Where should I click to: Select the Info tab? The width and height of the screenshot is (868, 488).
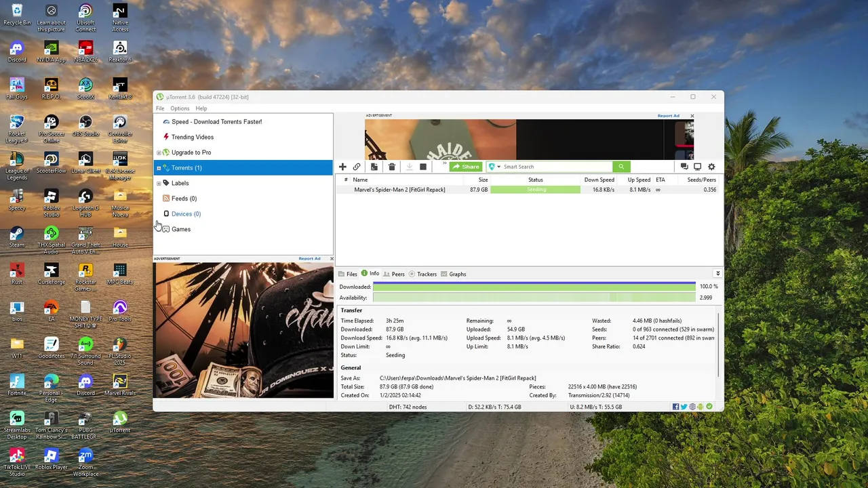point(370,274)
